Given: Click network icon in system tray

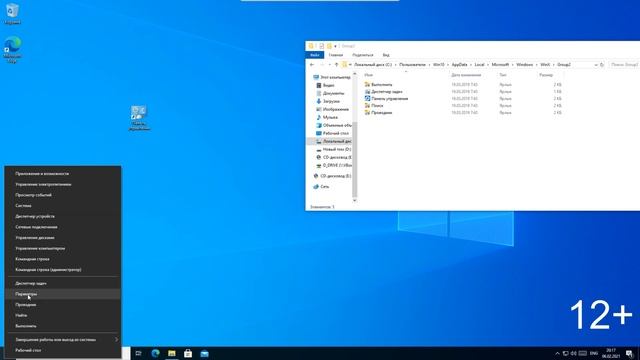Looking at the screenshot, I should click(x=566, y=353).
